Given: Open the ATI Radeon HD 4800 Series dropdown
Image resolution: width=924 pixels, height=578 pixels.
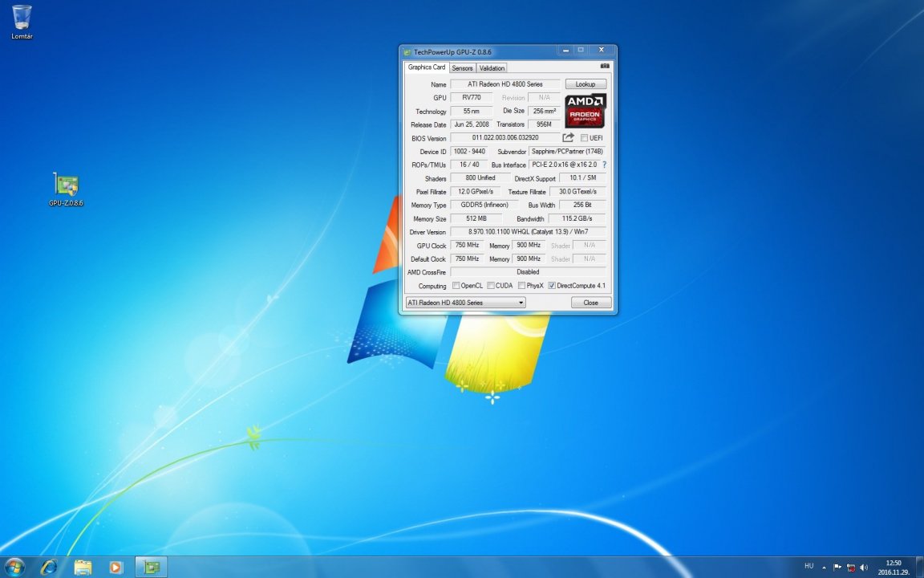Looking at the screenshot, I should point(465,303).
